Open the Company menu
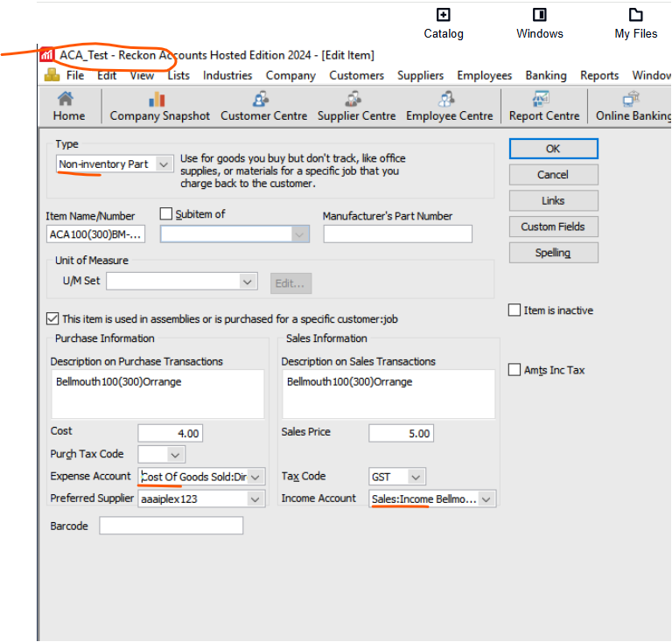The image size is (672, 642). (x=290, y=75)
